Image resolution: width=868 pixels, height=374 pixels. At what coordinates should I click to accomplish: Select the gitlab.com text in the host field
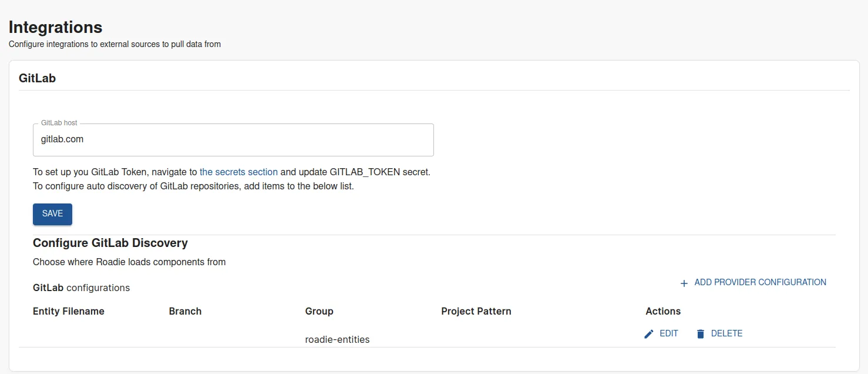(62, 139)
